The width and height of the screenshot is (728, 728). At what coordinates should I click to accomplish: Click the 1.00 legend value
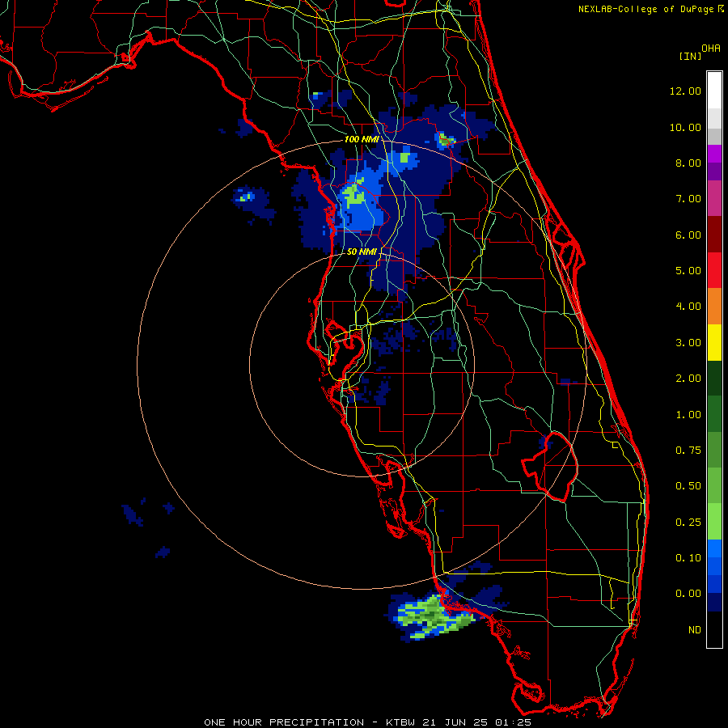(688, 415)
